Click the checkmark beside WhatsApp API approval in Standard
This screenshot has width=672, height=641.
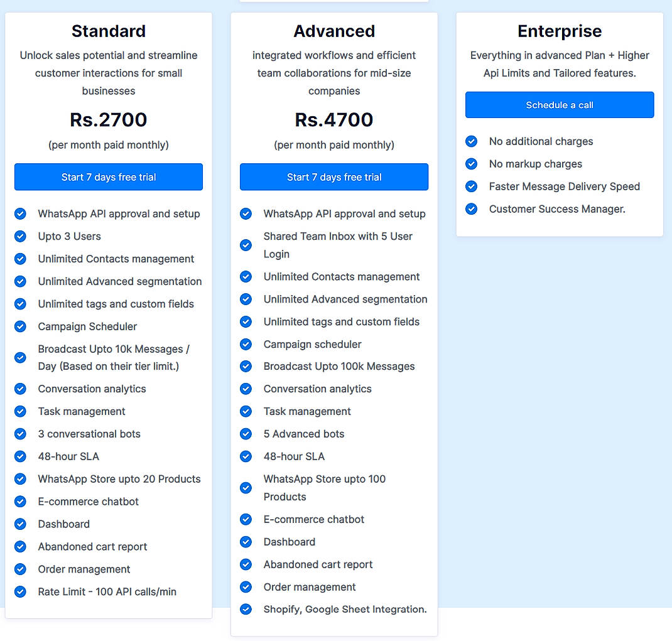coord(20,213)
